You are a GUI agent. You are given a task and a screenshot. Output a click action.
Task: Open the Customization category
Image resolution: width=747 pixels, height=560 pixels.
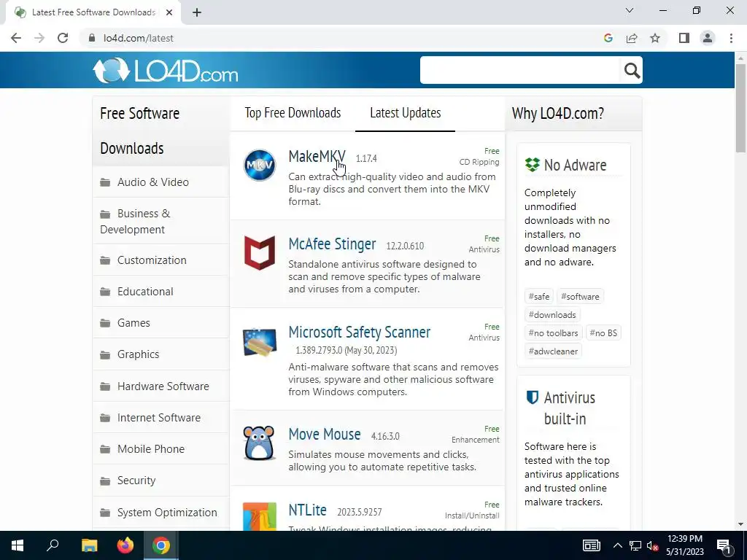tap(152, 260)
